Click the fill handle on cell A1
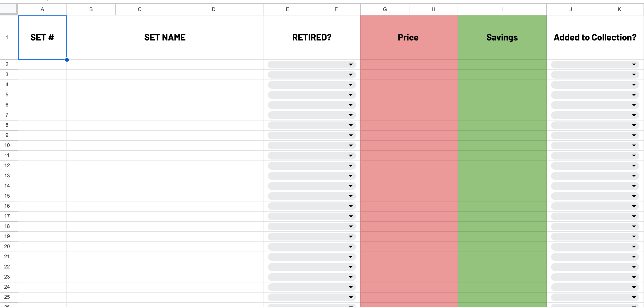 67,60
